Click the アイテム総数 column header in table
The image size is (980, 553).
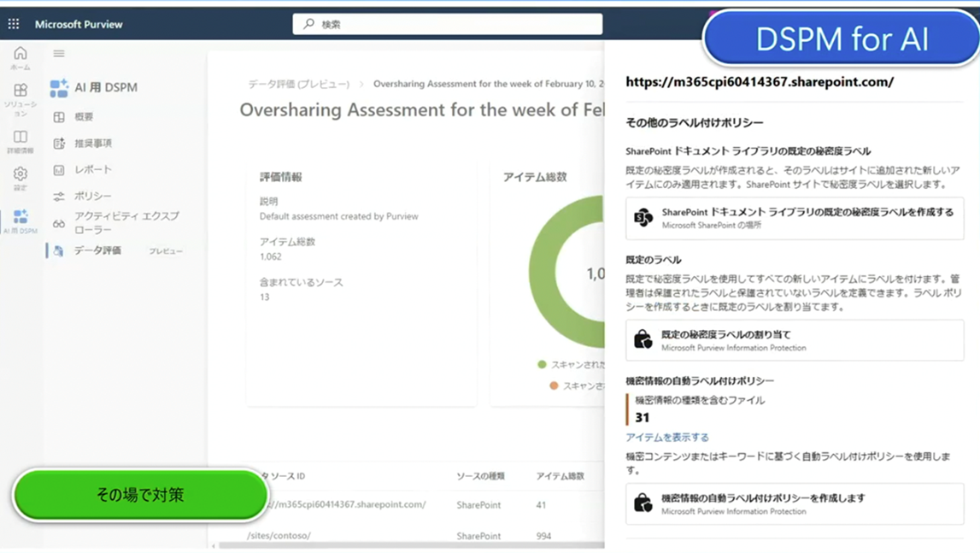pyautogui.click(x=560, y=476)
